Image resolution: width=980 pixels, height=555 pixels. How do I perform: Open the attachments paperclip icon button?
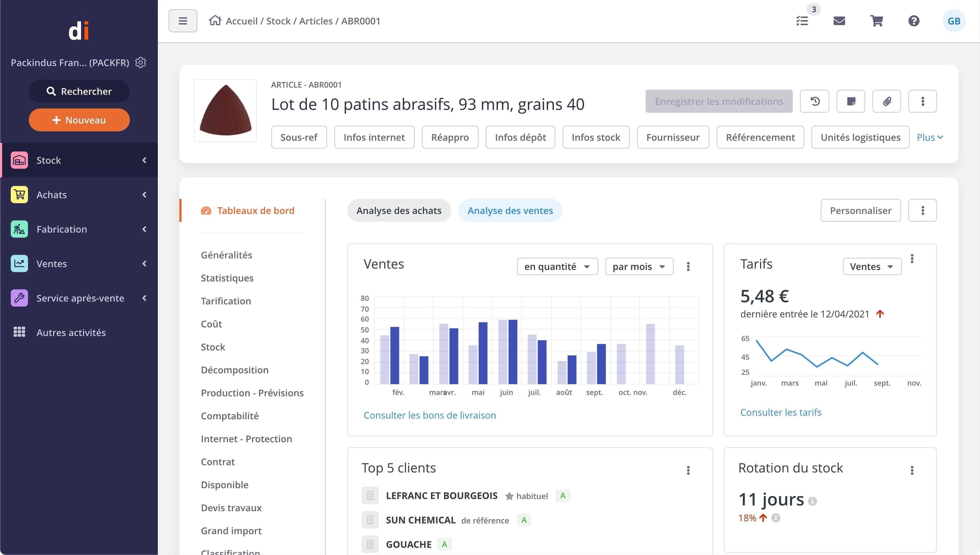coord(887,101)
